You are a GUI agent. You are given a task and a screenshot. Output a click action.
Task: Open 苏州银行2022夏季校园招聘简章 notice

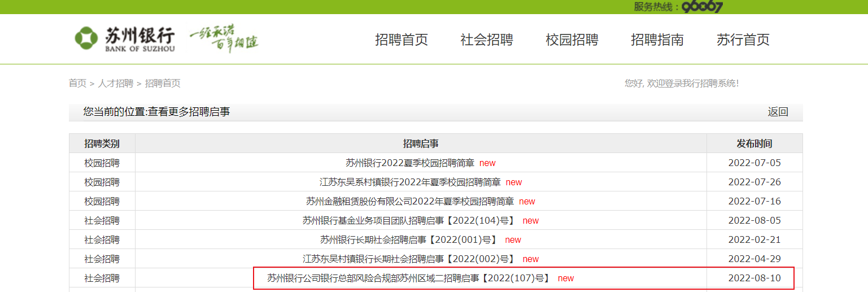coord(410,163)
